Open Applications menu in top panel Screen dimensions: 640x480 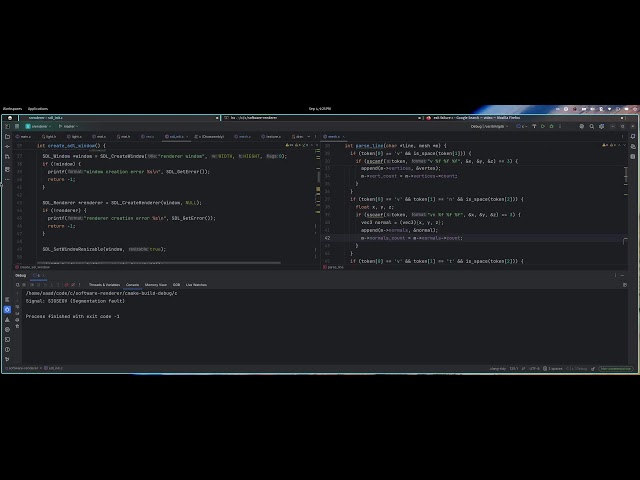38,109
